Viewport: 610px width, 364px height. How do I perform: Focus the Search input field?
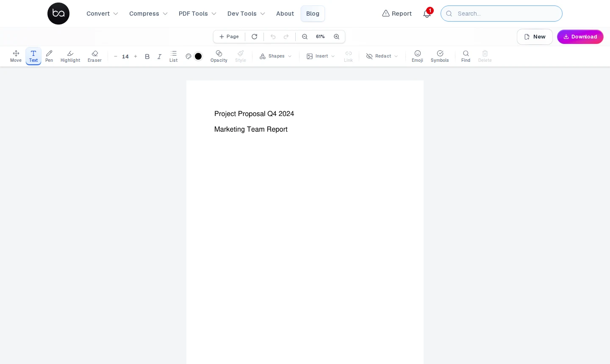click(x=502, y=14)
